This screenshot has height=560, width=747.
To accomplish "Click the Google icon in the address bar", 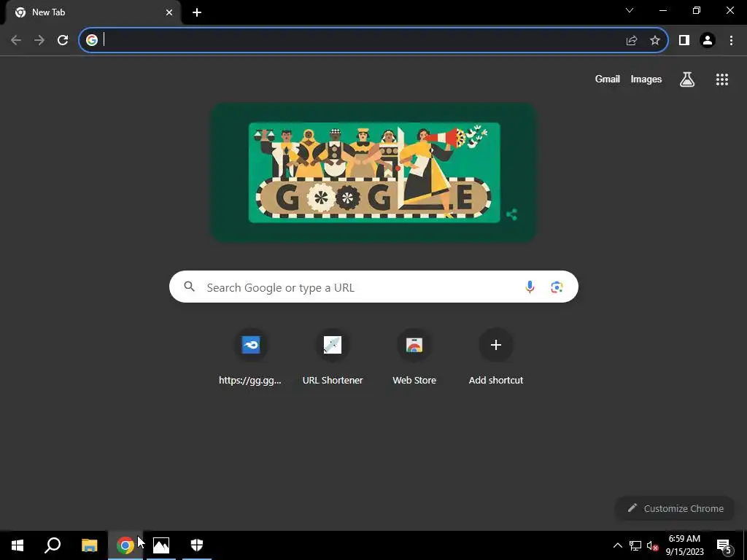I will click(91, 40).
